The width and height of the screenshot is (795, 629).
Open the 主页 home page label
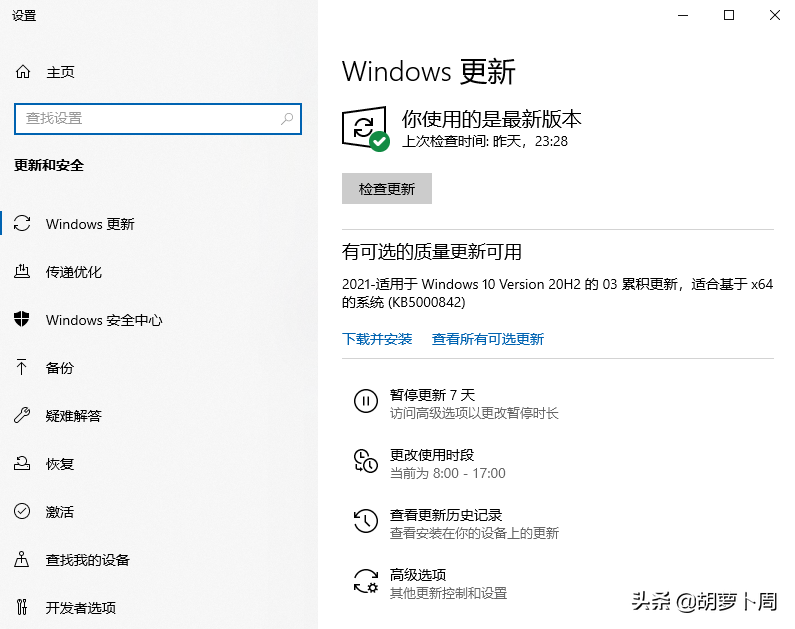tap(60, 72)
